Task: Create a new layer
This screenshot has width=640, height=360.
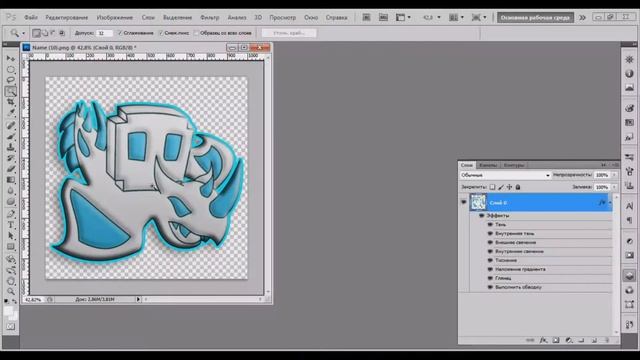Action: point(594,340)
